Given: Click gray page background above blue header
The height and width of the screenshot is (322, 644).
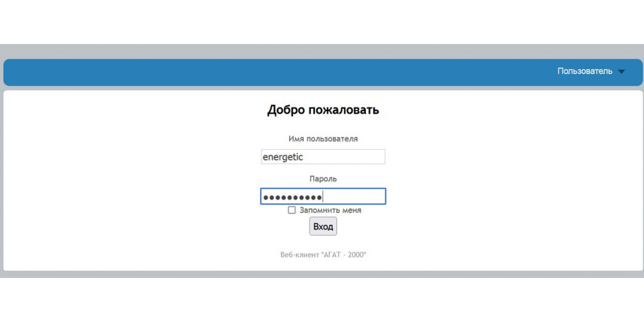Looking at the screenshot, I should click(314, 51).
